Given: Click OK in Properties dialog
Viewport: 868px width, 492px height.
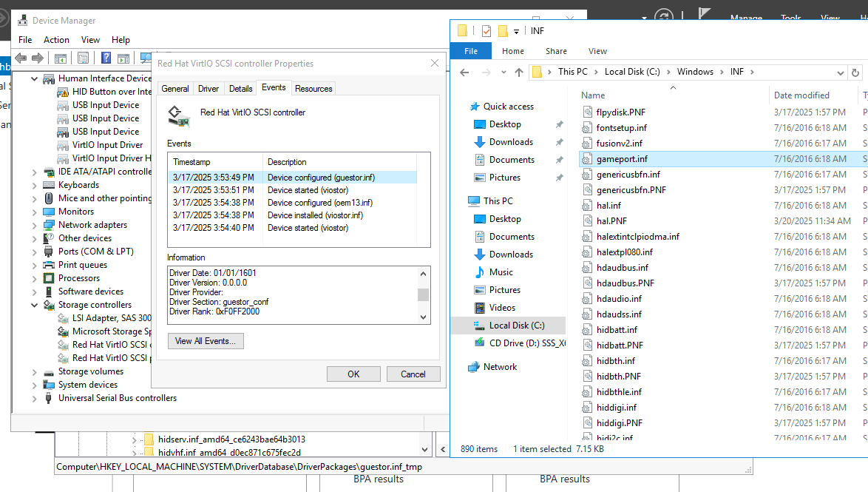Looking at the screenshot, I should click(353, 374).
